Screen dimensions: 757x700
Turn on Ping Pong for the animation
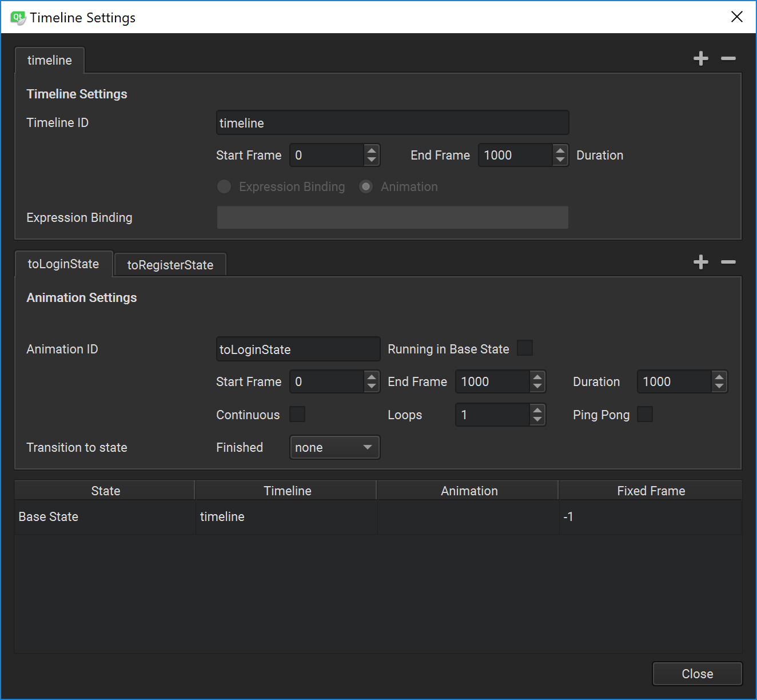[x=645, y=414]
